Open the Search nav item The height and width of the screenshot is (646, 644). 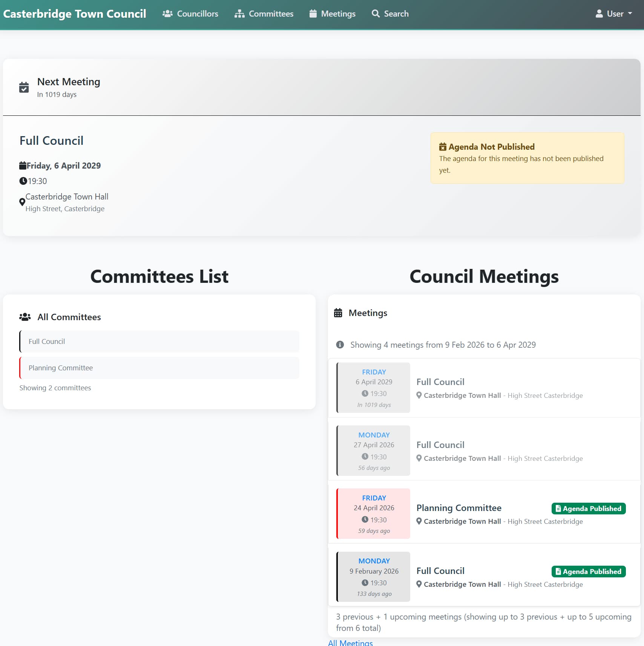(x=390, y=14)
